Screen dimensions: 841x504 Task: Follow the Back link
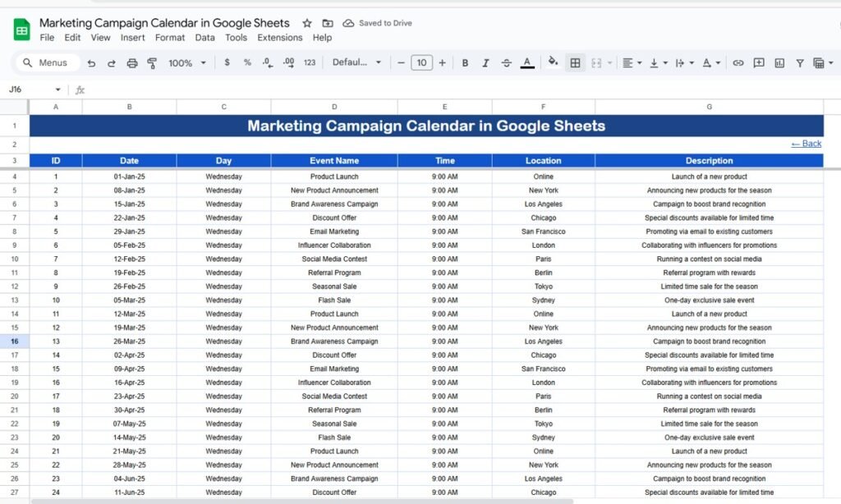(x=806, y=144)
